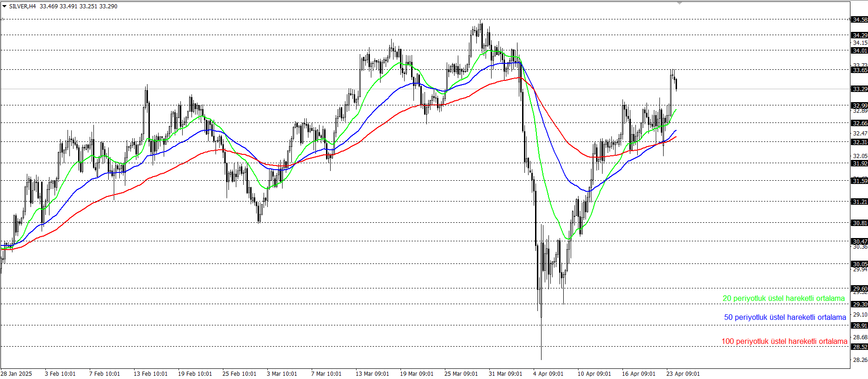The width and height of the screenshot is (868, 379).
Task: Click the 28.52 price level label
Action: click(x=860, y=347)
